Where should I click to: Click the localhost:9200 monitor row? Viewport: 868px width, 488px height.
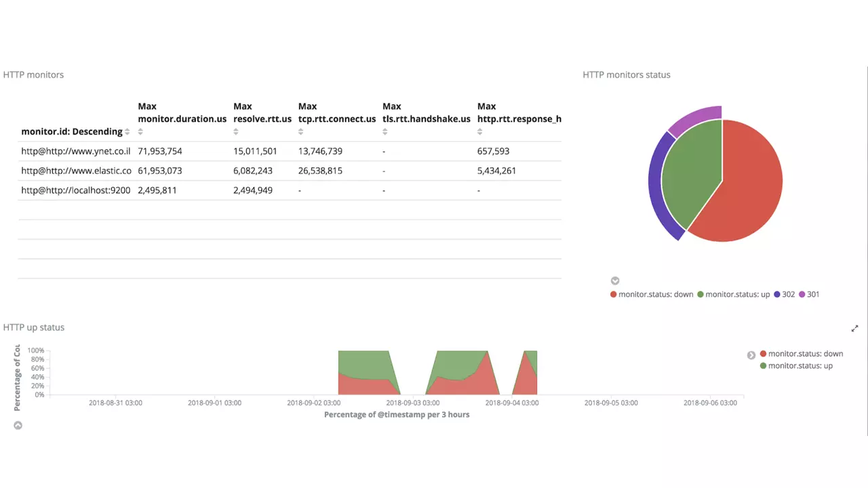75,190
